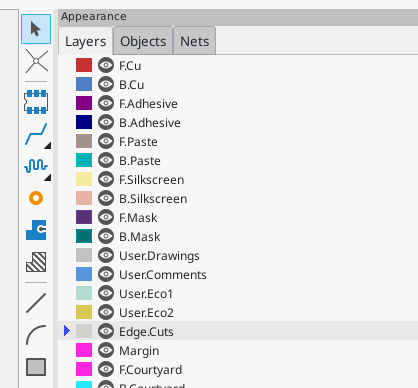418x388 pixels.
Task: Select the arrow selection tool
Action: coord(36,29)
